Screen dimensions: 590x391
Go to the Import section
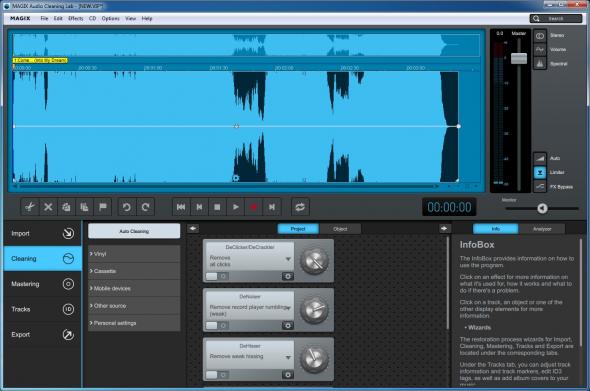click(43, 234)
